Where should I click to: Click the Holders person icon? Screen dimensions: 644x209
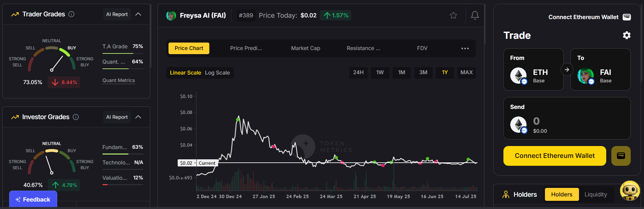point(506,194)
